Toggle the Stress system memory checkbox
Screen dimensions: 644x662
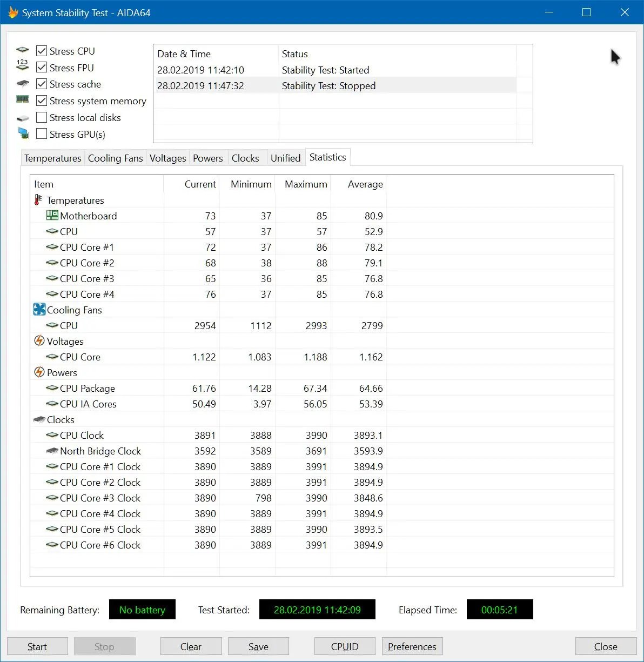pos(42,101)
